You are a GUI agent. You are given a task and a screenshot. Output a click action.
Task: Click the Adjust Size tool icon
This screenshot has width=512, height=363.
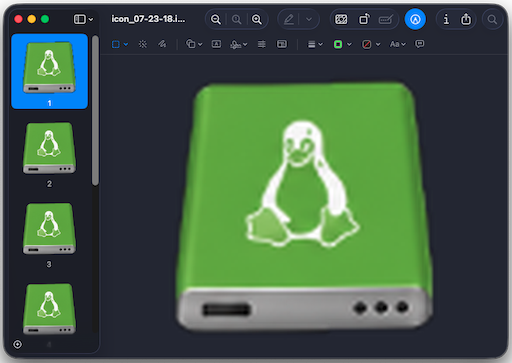(282, 44)
